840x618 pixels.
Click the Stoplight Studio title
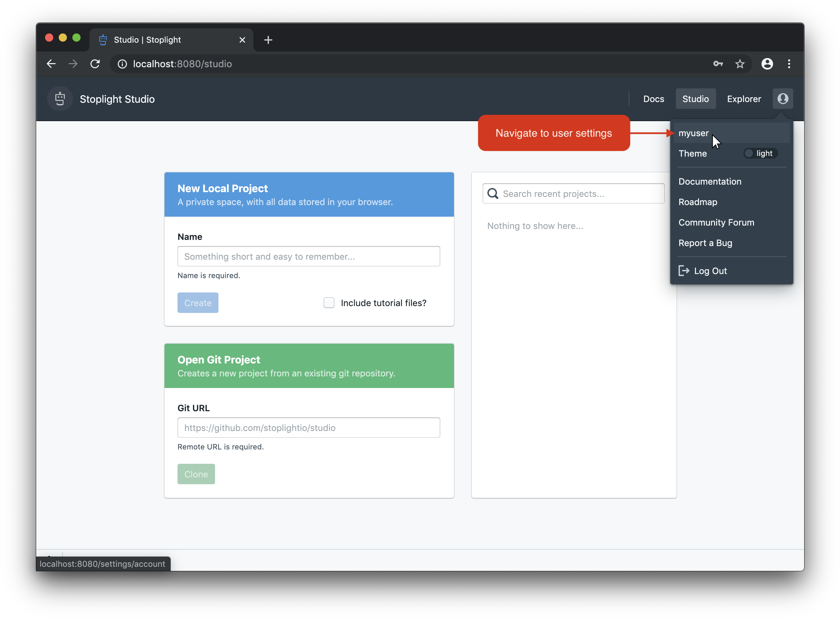pyautogui.click(x=117, y=99)
